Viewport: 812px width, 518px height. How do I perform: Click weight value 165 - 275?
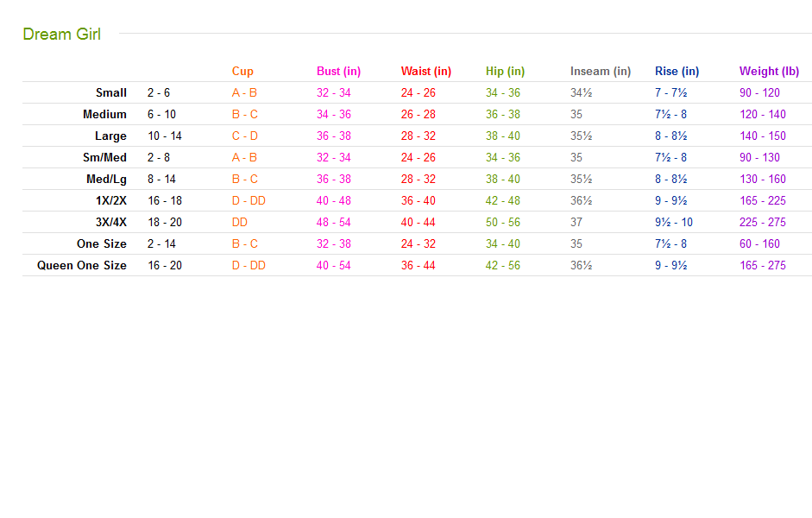click(x=763, y=266)
